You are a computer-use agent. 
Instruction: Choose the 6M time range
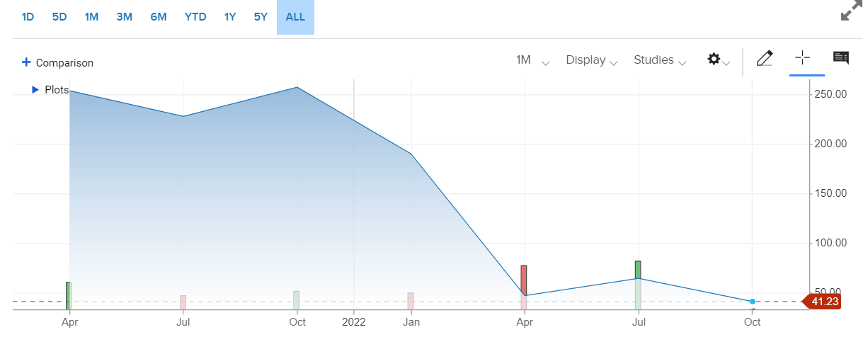[x=159, y=17]
